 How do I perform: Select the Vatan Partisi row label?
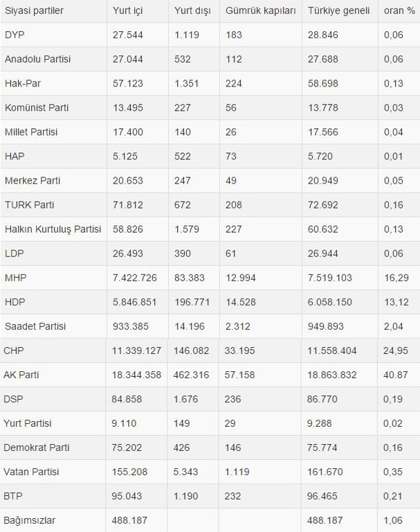(x=31, y=472)
